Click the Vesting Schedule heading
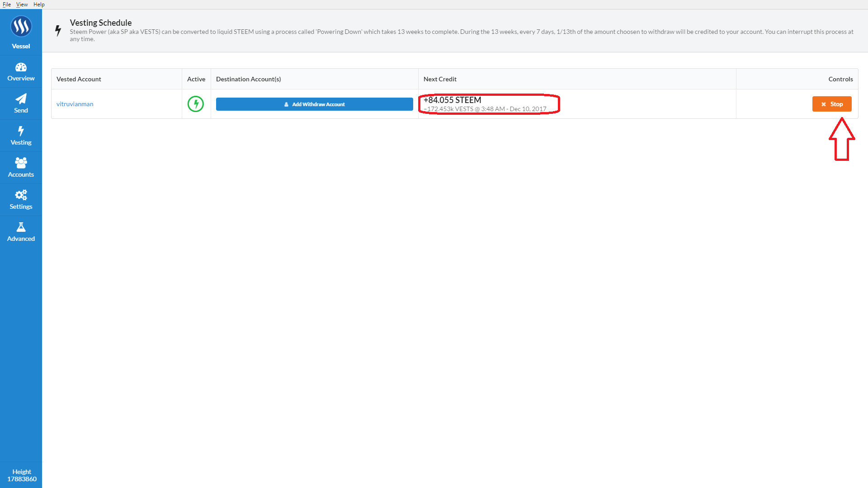The height and width of the screenshot is (488, 868). tap(101, 23)
